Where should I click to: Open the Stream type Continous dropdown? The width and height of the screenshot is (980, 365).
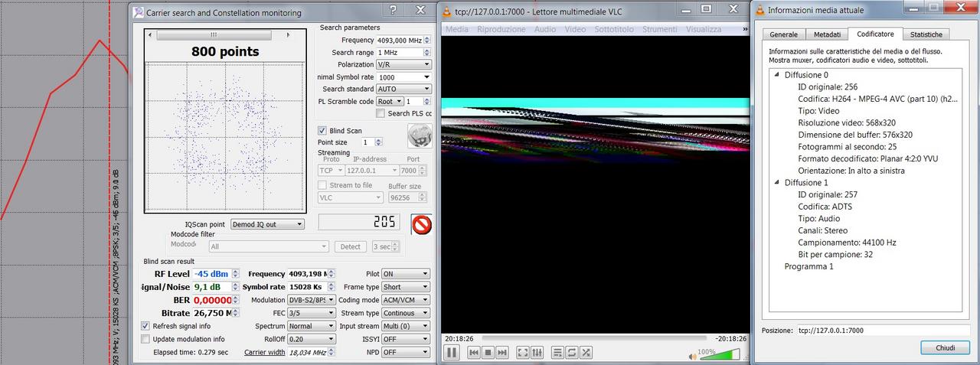pos(406,313)
